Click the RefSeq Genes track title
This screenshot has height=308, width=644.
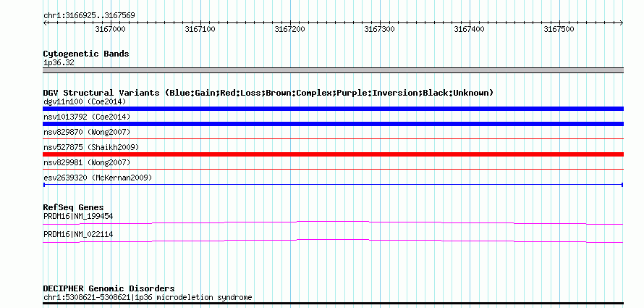click(74, 208)
